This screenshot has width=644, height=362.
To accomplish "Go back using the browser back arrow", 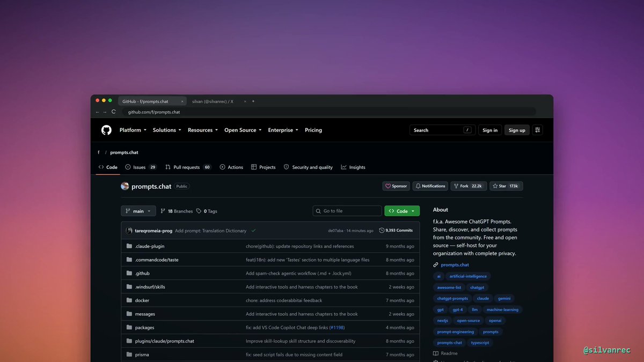I will [97, 112].
